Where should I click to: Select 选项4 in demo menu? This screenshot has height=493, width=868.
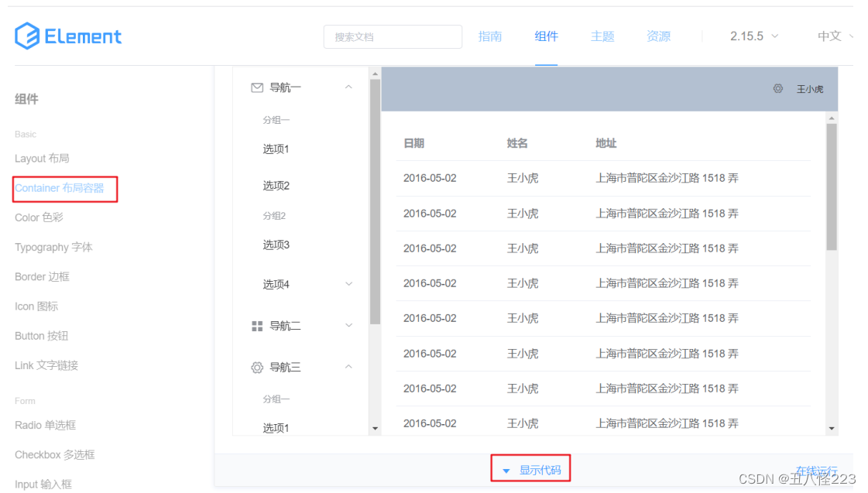276,284
